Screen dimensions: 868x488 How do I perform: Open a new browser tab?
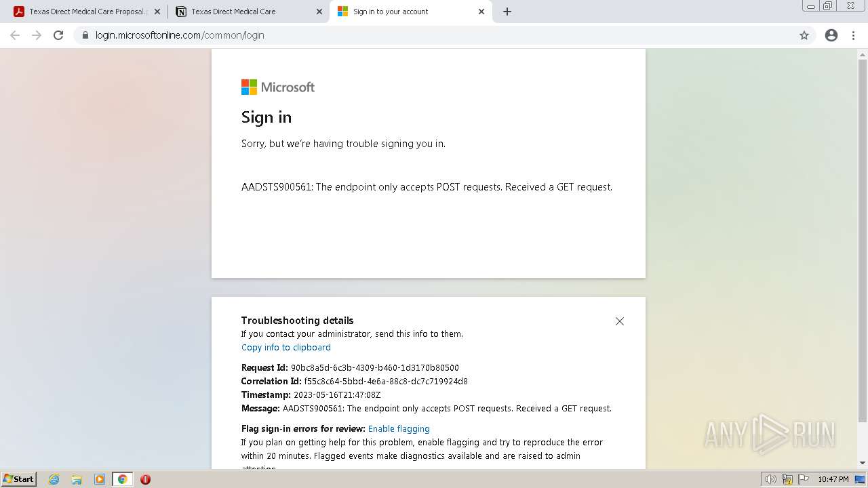[507, 12]
